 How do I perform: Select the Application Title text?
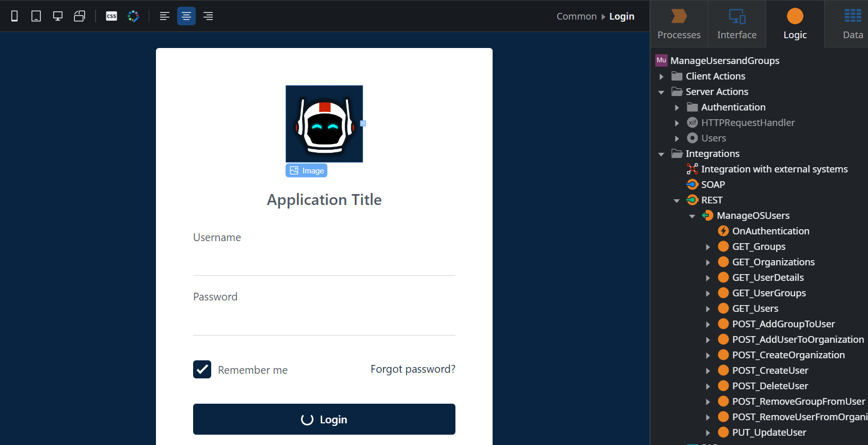click(x=324, y=200)
